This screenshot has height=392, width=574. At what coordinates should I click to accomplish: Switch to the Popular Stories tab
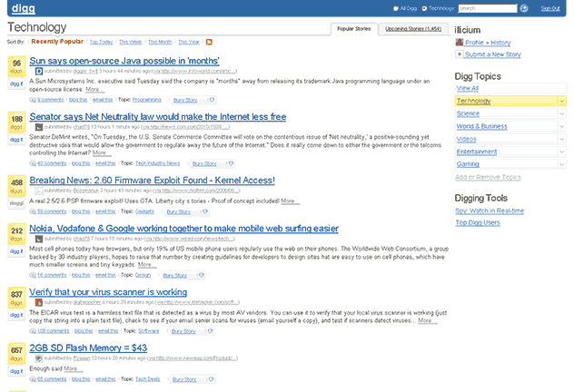click(353, 28)
